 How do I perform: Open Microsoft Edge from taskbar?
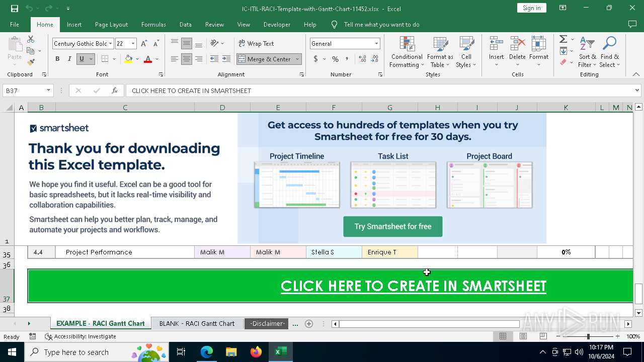click(207, 352)
